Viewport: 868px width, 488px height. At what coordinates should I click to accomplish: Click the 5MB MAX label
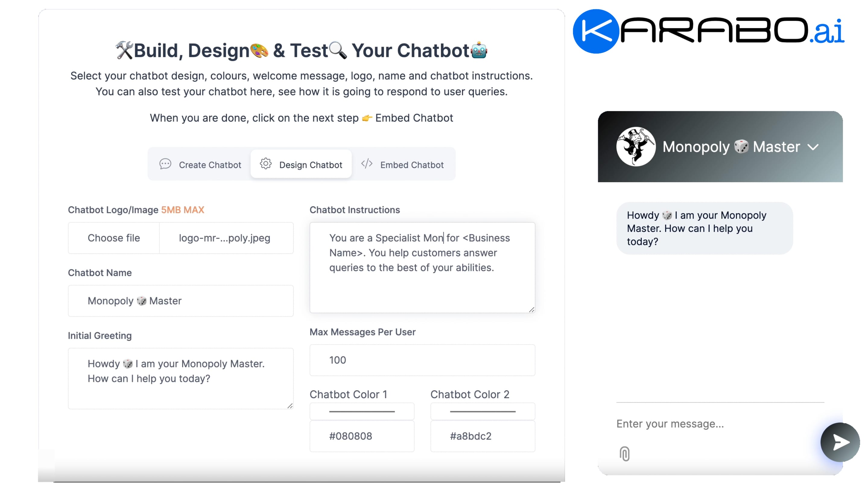tap(183, 210)
